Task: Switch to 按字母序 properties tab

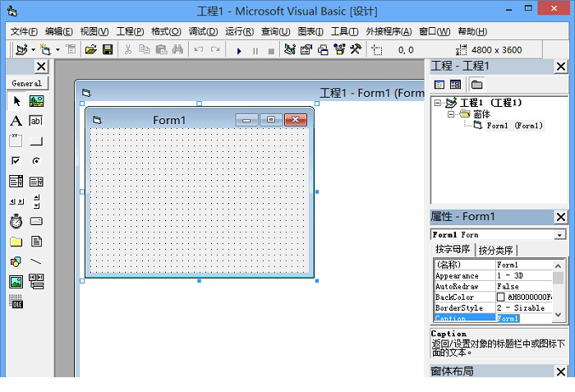Action: pyautogui.click(x=453, y=249)
